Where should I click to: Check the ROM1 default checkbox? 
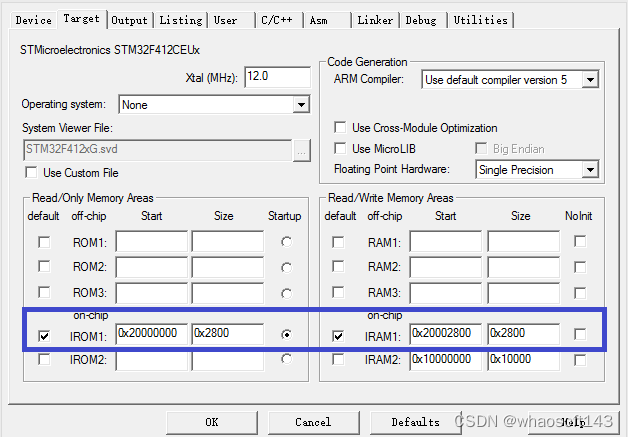[x=44, y=242]
